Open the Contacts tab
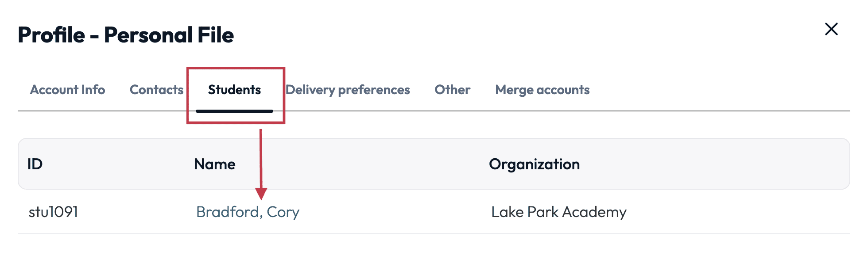868x267 pixels. (x=157, y=90)
